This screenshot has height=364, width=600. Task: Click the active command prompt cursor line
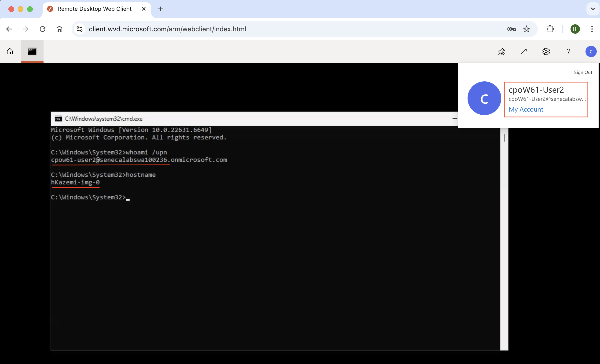pyautogui.click(x=90, y=197)
